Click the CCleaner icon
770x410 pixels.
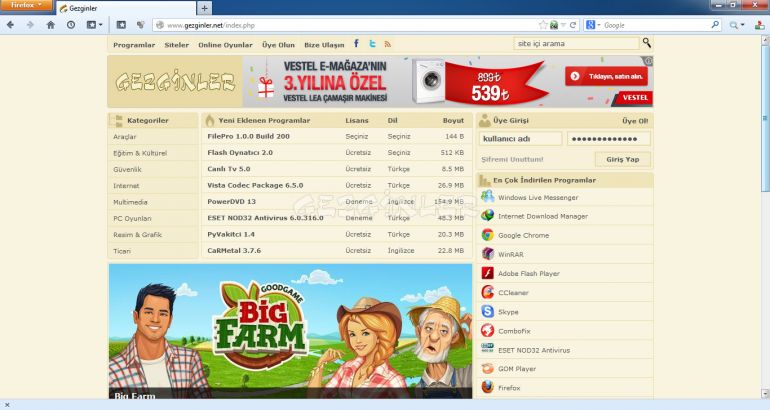click(487, 292)
